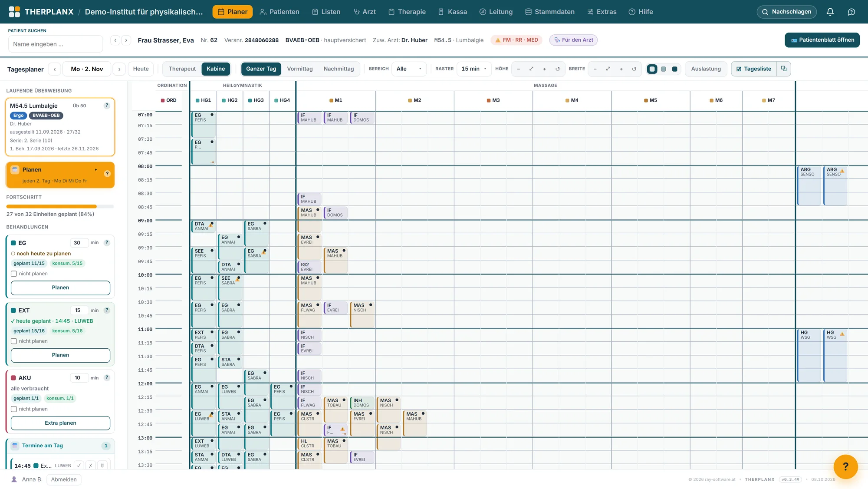Open Tagesliste in separate window icon
The height and width of the screenshot is (489, 868).
tap(784, 69)
